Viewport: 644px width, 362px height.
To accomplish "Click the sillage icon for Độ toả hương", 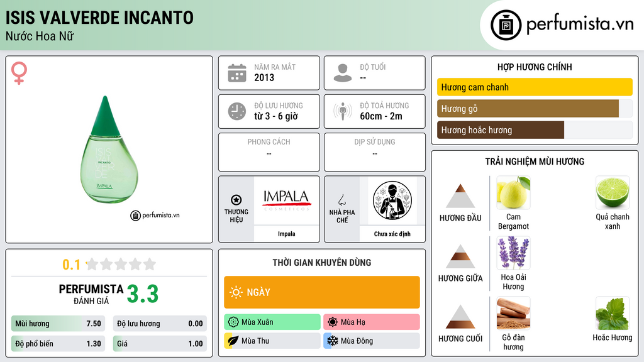I will tap(343, 111).
